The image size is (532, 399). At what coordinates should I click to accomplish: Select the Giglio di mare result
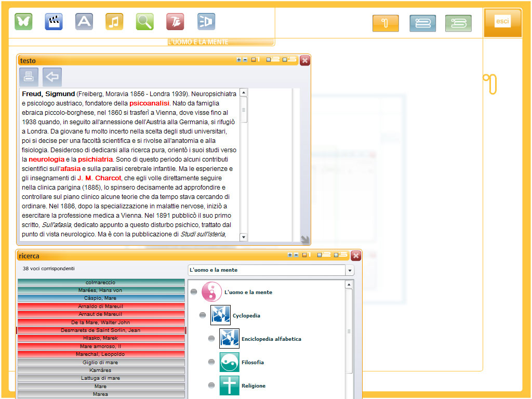tap(101, 362)
